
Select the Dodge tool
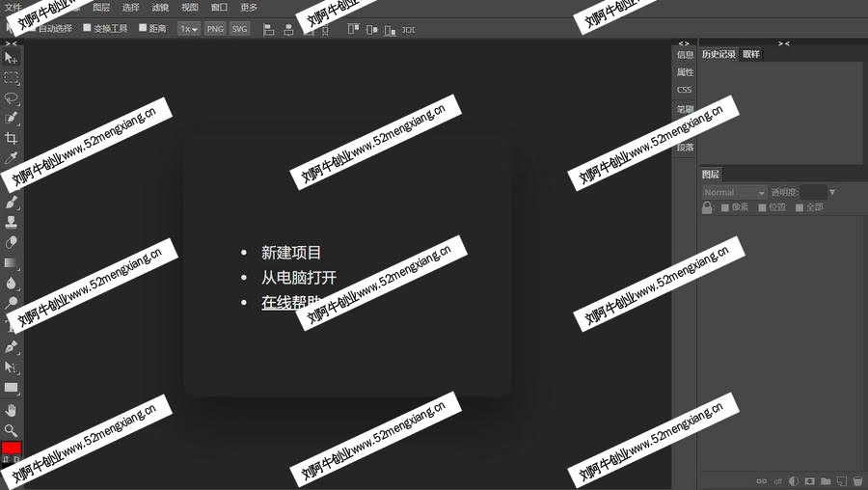[11, 303]
